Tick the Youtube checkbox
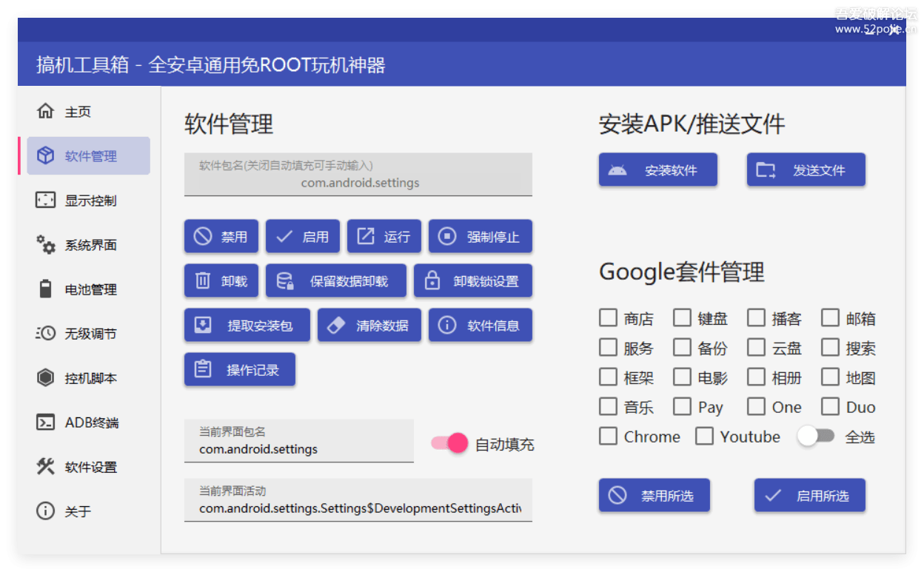Image resolution: width=924 pixels, height=572 pixels. pyautogui.click(x=704, y=437)
